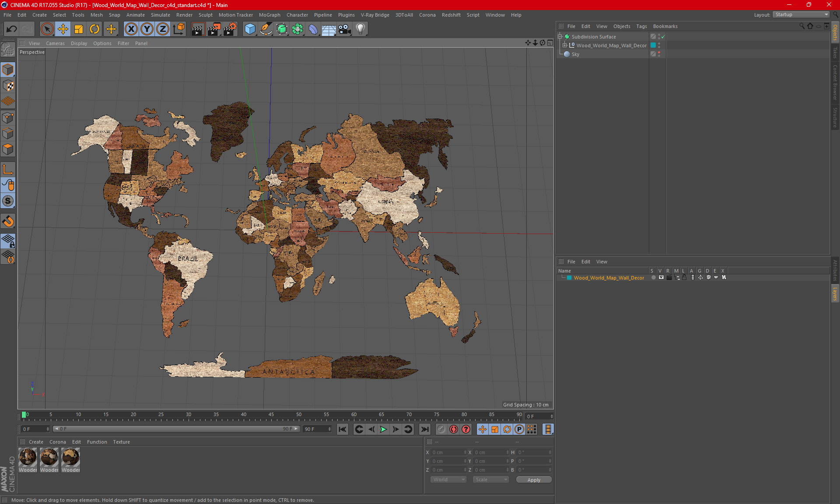Select the Sky object

click(575, 54)
